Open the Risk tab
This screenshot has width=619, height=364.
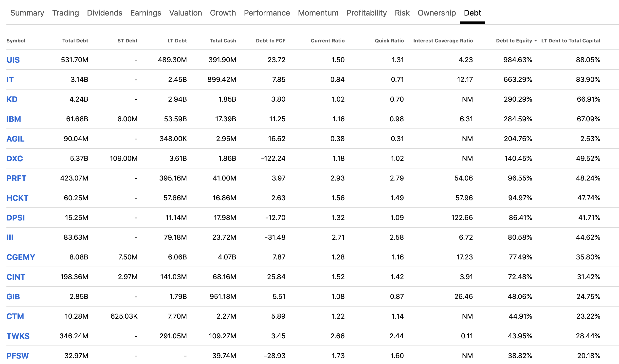[402, 13]
